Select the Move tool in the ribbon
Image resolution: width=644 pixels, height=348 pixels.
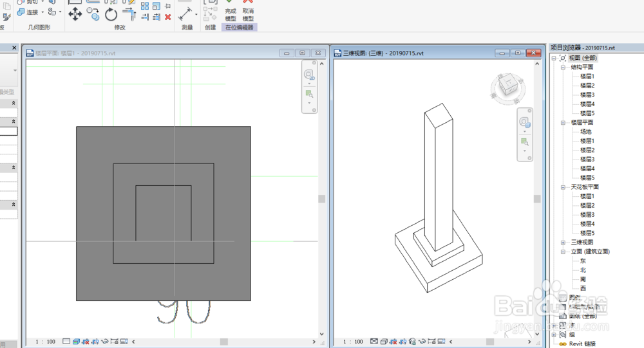point(75,14)
